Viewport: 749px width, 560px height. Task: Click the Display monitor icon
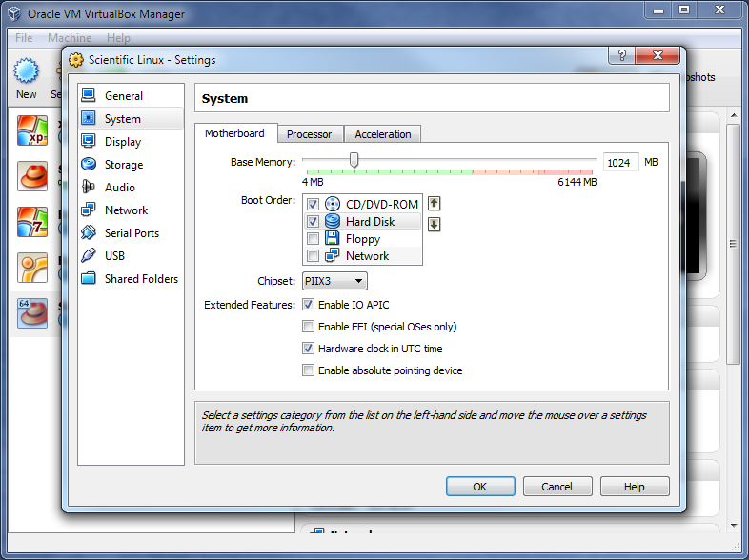(x=89, y=141)
